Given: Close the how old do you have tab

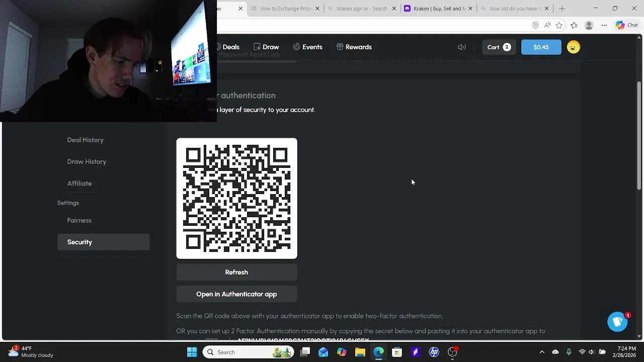Looking at the screenshot, I should (x=546, y=9).
